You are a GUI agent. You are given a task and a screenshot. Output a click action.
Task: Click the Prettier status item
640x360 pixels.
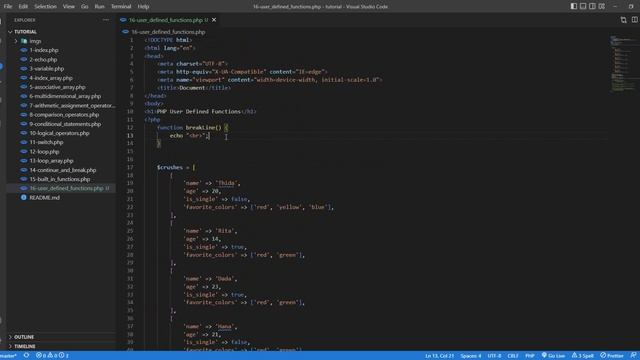(x=612, y=356)
